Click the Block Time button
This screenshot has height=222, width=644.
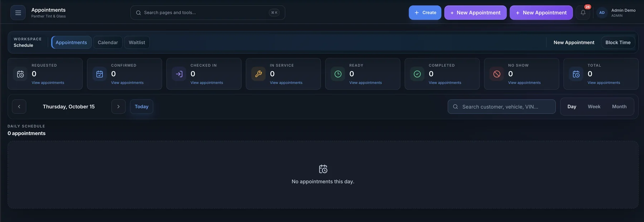[618, 42]
